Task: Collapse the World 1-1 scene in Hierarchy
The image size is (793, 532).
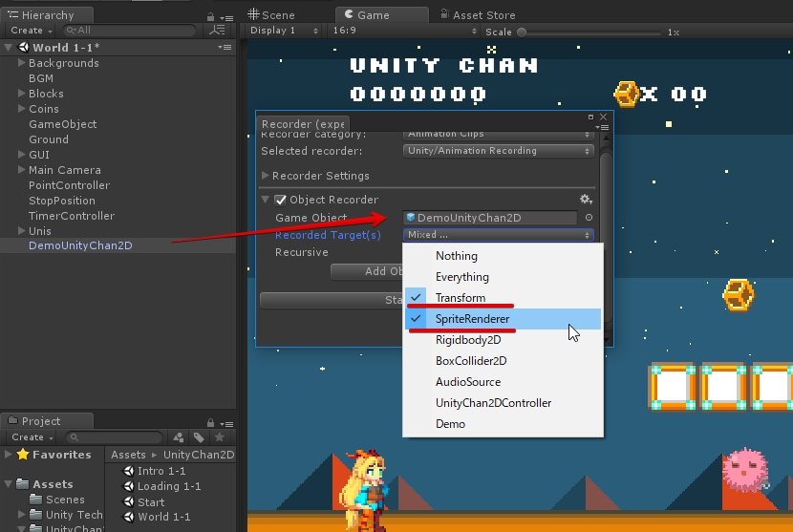Action: tap(8, 48)
